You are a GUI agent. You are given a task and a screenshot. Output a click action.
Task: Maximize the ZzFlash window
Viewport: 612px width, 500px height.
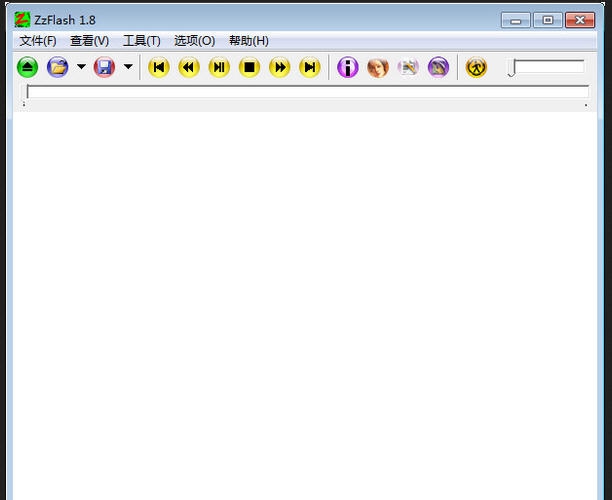(x=548, y=20)
